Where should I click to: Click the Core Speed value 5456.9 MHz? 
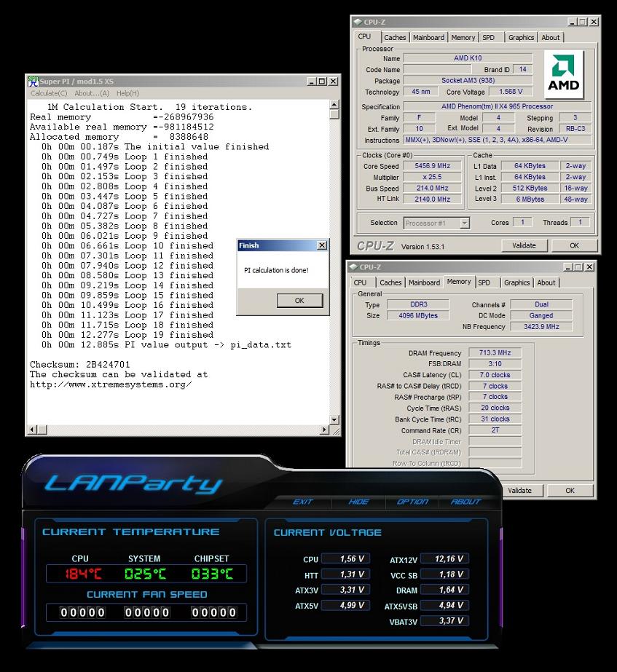click(432, 165)
